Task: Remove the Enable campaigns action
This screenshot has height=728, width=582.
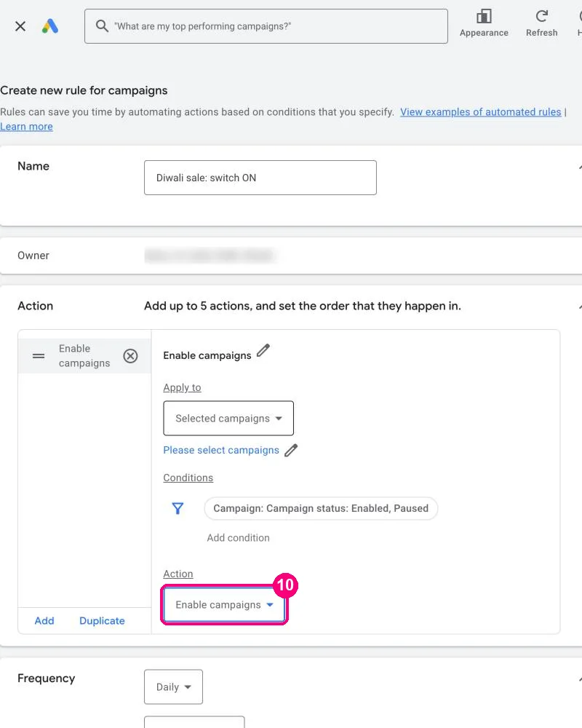Action: click(x=130, y=356)
